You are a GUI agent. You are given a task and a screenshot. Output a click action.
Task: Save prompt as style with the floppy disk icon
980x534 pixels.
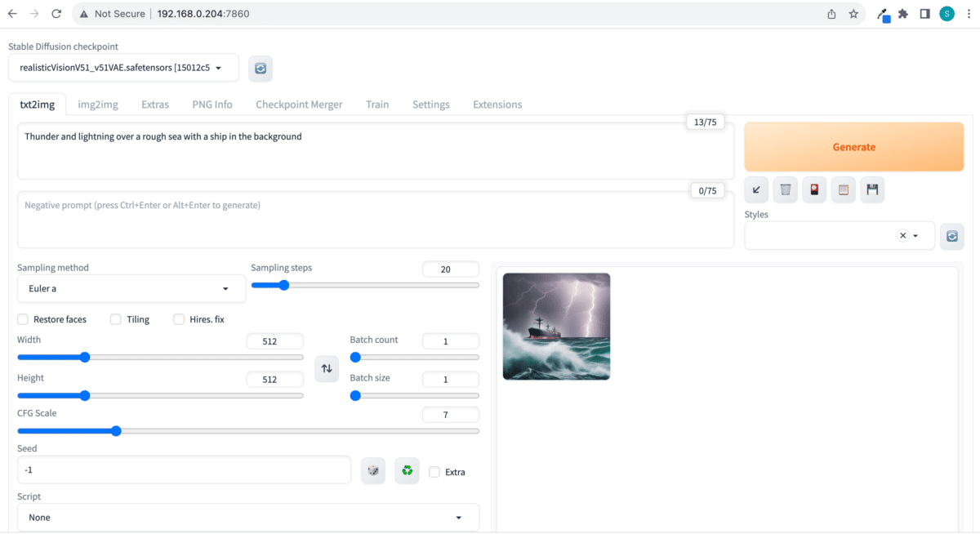[x=872, y=190]
